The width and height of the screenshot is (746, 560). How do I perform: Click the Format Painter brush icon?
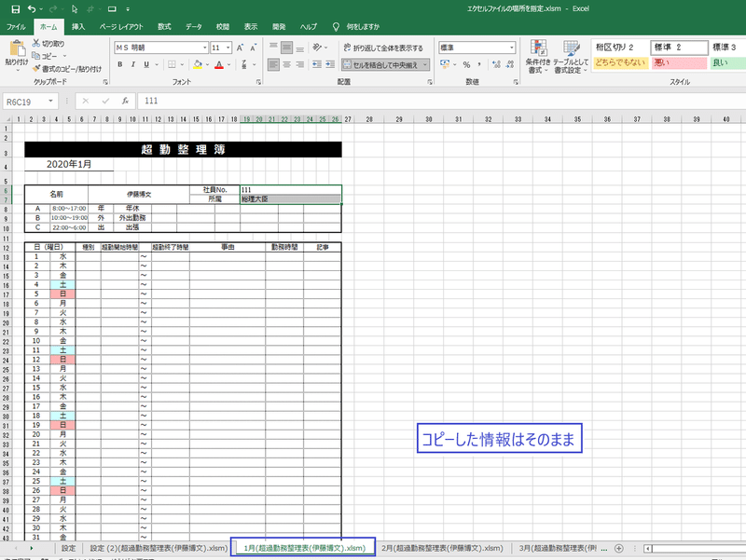(36, 68)
